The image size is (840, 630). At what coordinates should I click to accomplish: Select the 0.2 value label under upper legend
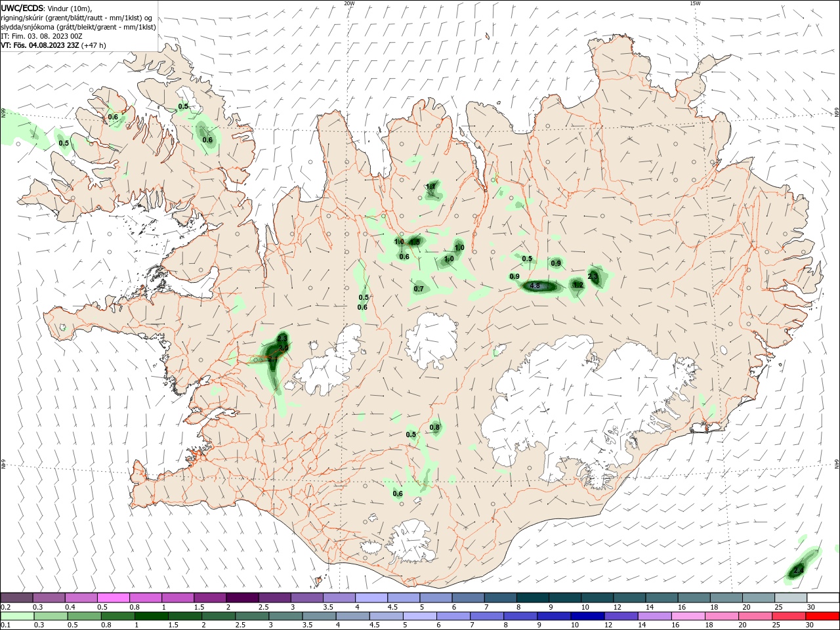(x=5, y=607)
